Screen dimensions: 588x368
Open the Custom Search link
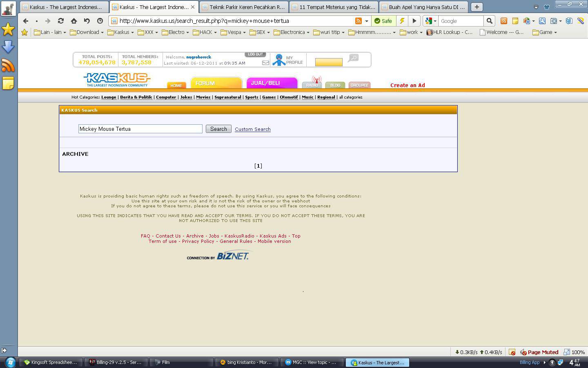[x=253, y=129]
